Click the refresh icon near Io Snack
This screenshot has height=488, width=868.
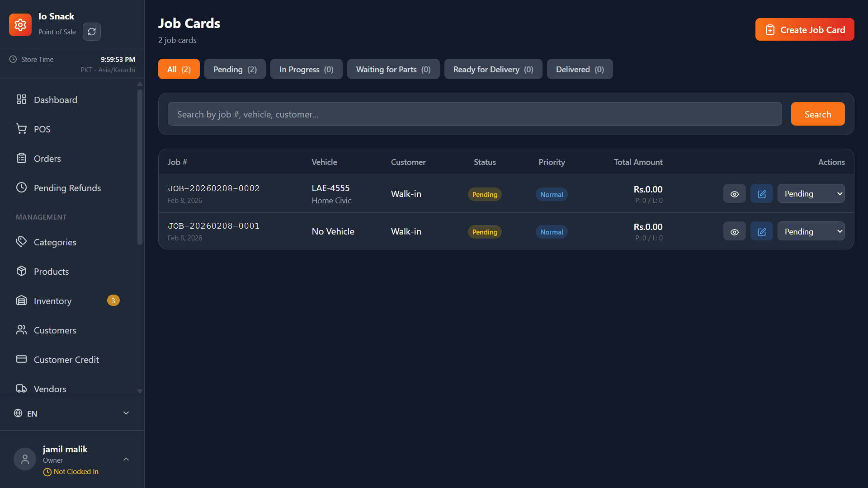(91, 32)
